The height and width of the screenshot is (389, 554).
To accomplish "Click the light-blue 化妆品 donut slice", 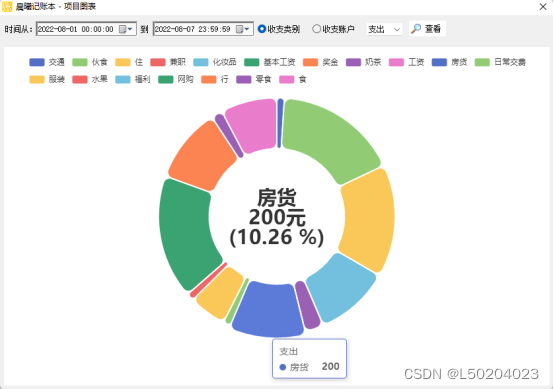I will click(341, 286).
